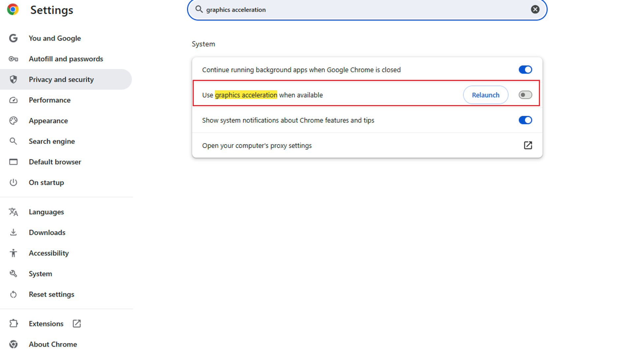Clear the settings search field
This screenshot has width=644, height=354.
[535, 9]
